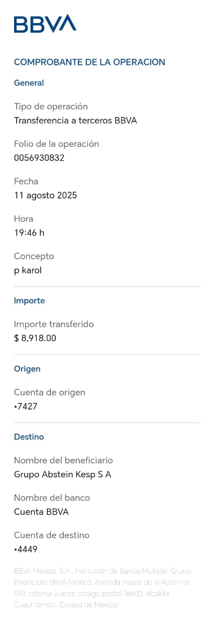206x644 pixels.
Task: Click the Nombre del beneficiario label
Action: click(x=63, y=460)
